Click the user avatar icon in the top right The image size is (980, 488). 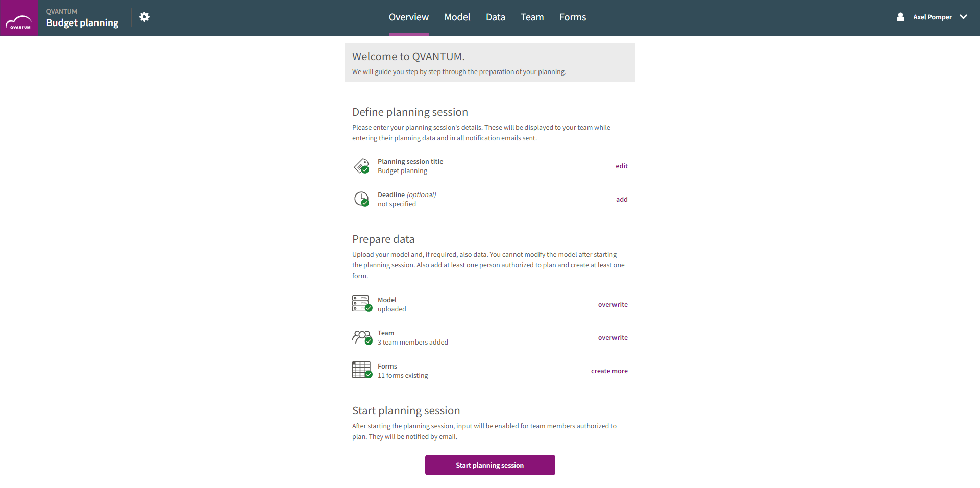[900, 17]
